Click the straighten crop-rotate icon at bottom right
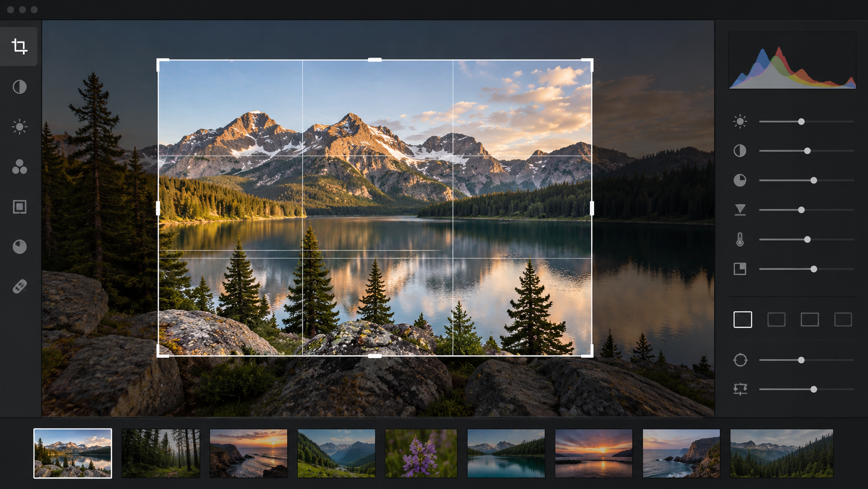This screenshot has width=868, height=489. coord(740,389)
